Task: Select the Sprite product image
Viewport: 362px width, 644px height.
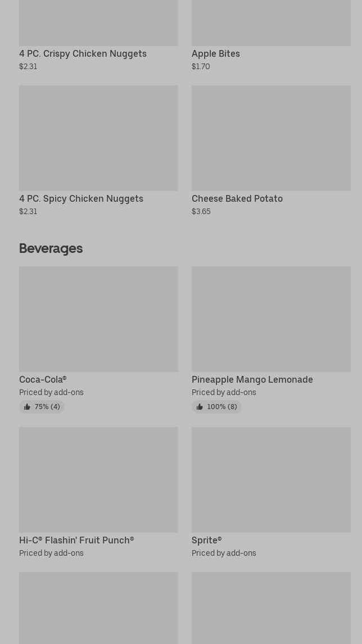Action: [271, 479]
